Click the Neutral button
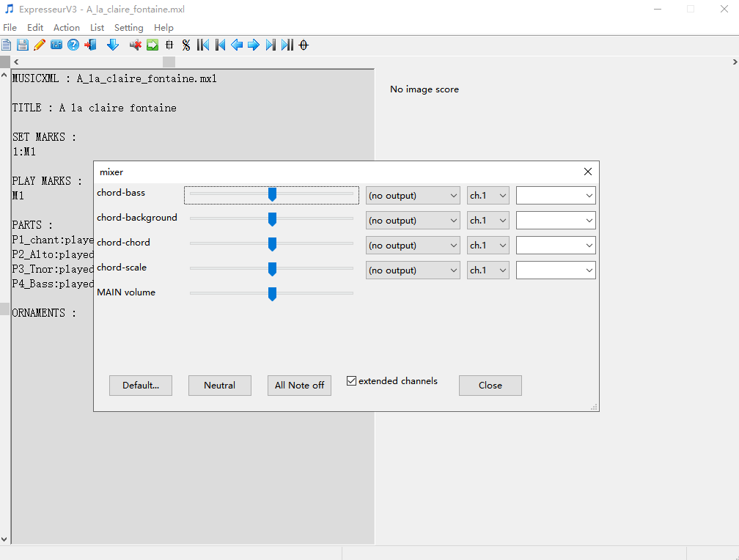The image size is (739, 560). coord(220,386)
